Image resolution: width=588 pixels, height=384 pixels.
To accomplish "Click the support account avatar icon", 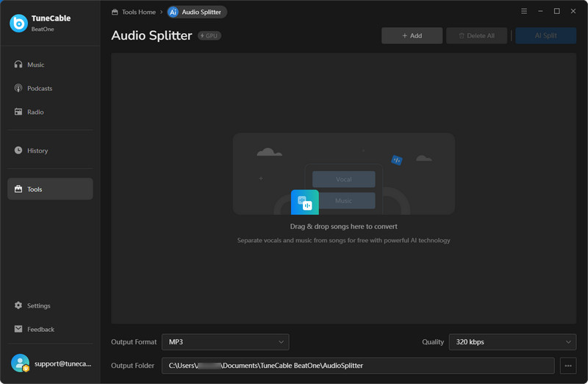I will click(x=20, y=363).
